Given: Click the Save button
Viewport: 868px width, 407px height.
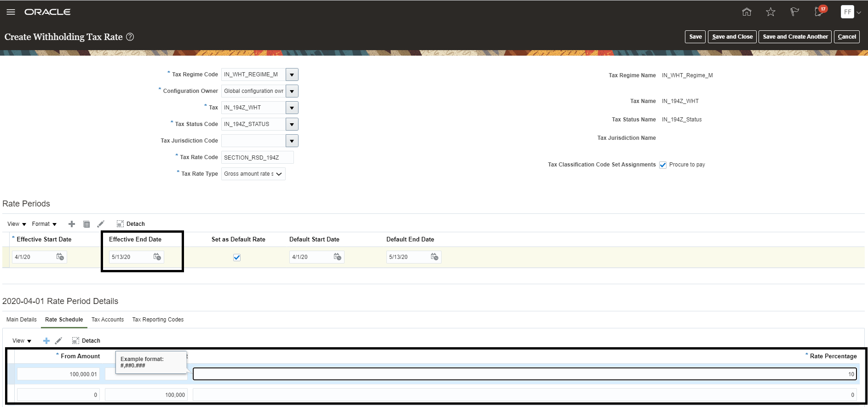Looking at the screenshot, I should pos(696,37).
